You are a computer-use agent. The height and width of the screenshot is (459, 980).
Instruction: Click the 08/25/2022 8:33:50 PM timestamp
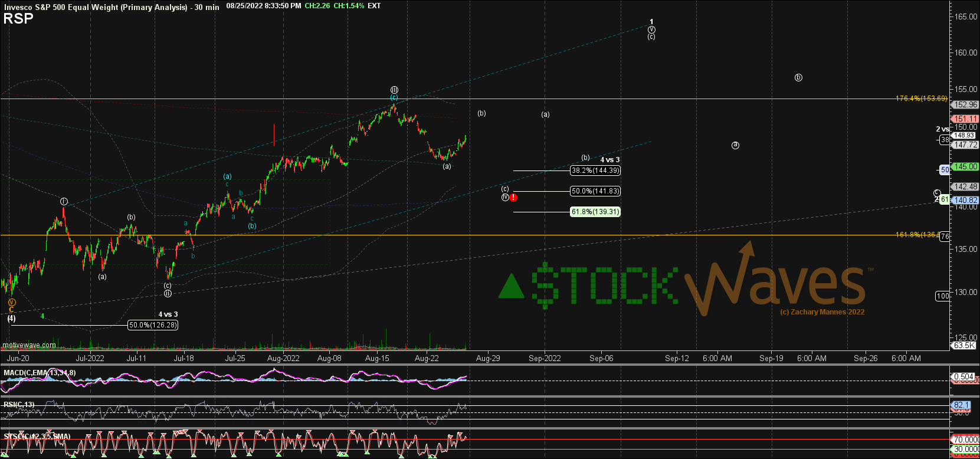tap(263, 6)
